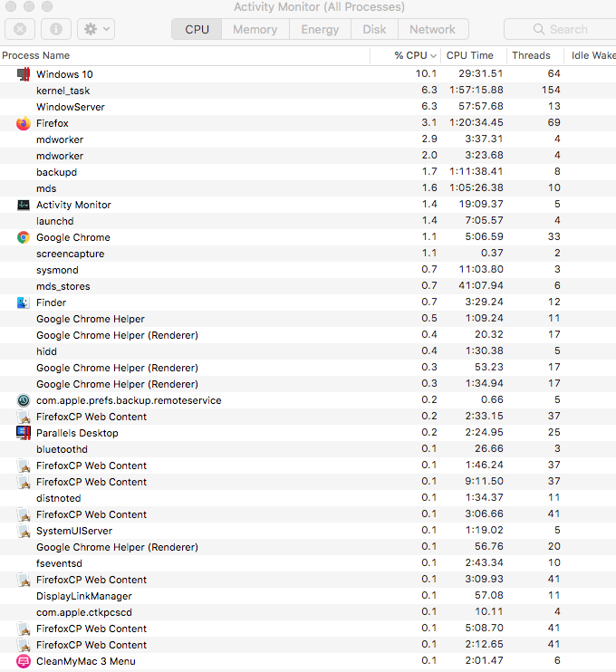Image resolution: width=616 pixels, height=672 pixels.
Task: Click icon of FirefoxCP Web Content 3:09.93
Action: pyautogui.click(x=24, y=580)
